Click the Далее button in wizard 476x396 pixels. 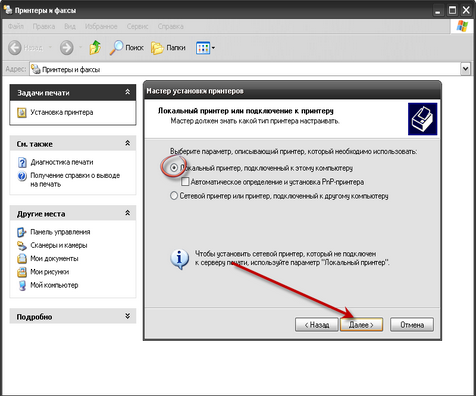[361, 324]
